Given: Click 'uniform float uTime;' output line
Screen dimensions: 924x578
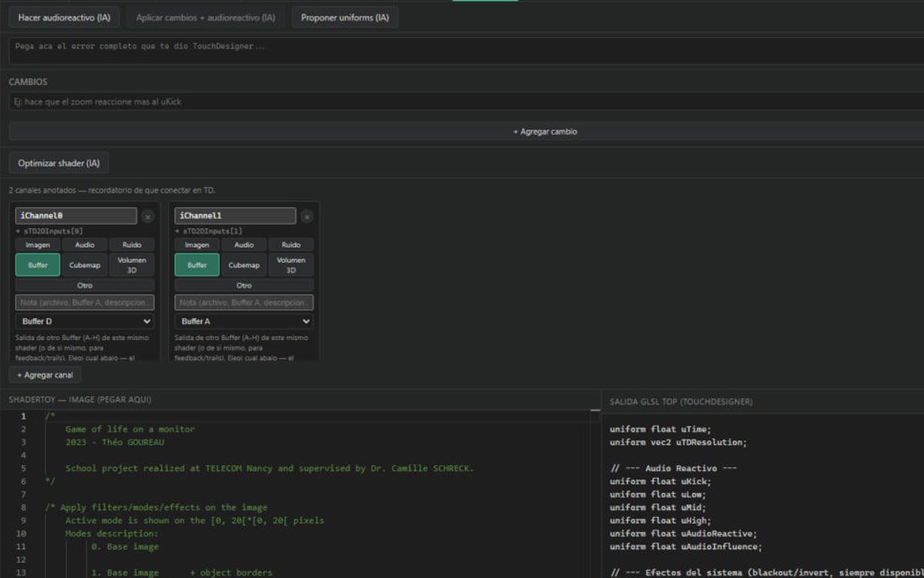Looking at the screenshot, I should tap(661, 429).
